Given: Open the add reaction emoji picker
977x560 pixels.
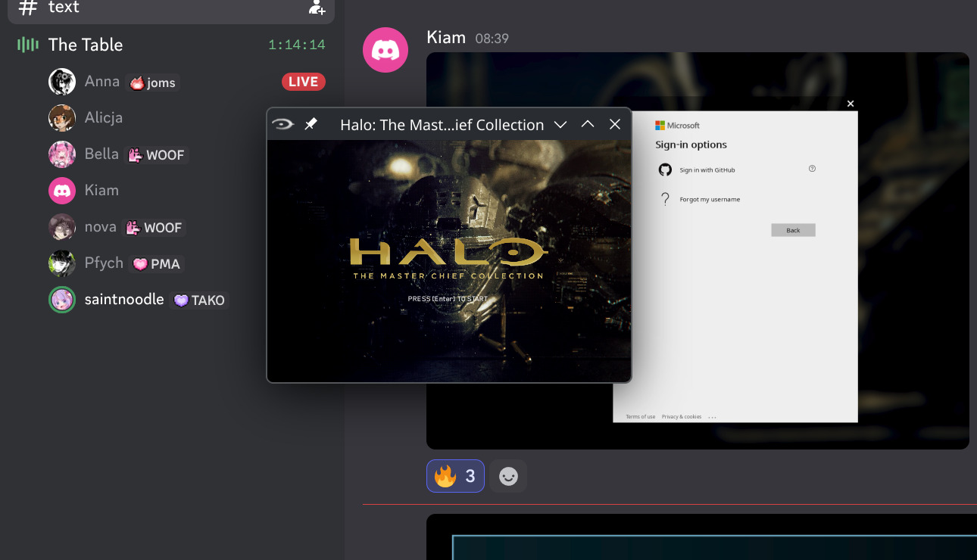Looking at the screenshot, I should (x=508, y=476).
